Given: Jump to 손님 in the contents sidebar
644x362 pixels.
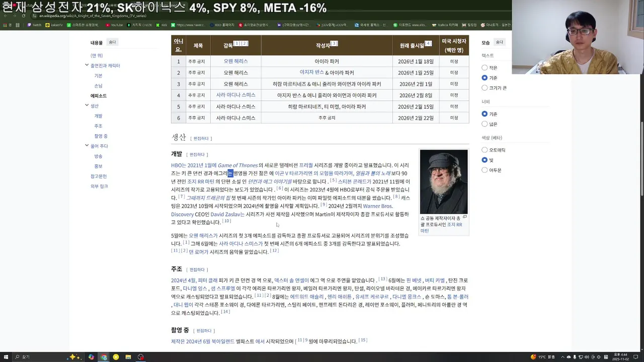Looking at the screenshot, I should (x=98, y=85).
